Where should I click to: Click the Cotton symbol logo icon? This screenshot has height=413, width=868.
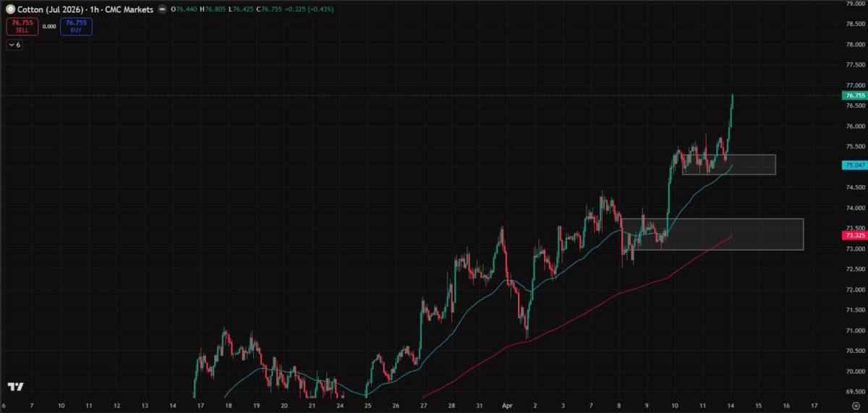9,9
